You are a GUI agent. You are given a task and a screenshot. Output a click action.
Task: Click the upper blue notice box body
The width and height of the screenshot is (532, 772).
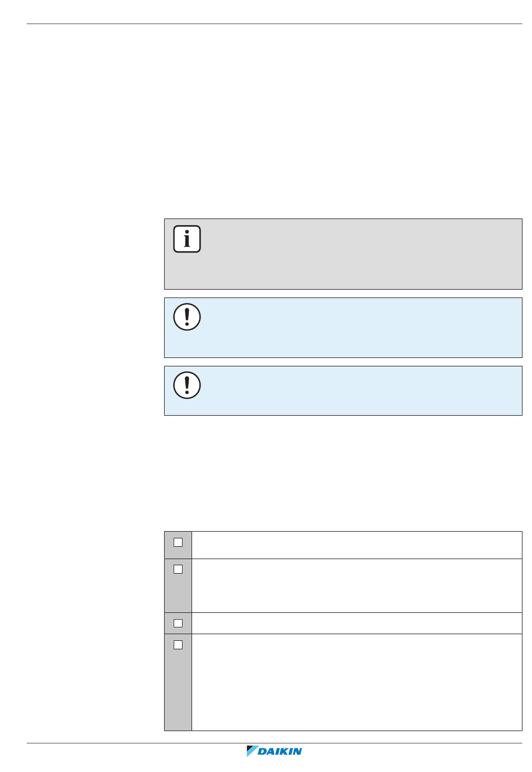358,328
